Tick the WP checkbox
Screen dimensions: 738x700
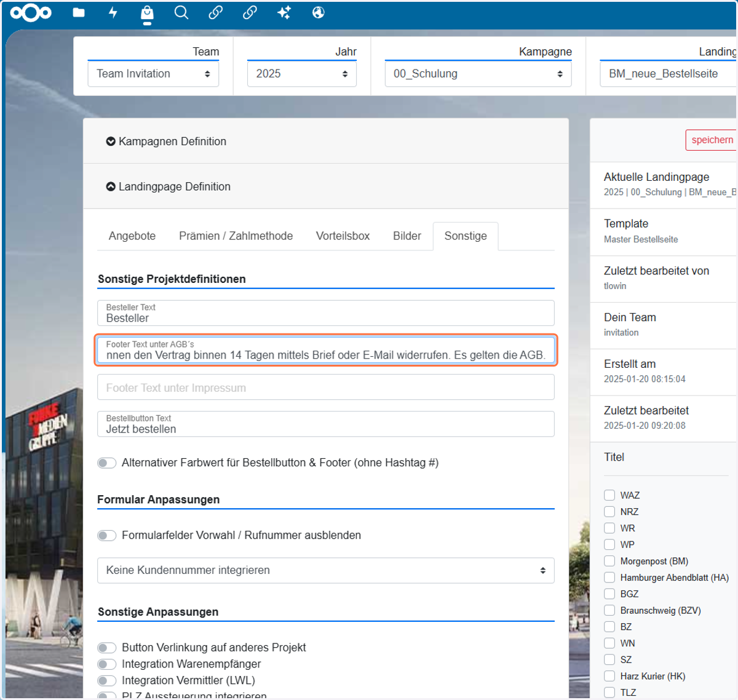609,544
